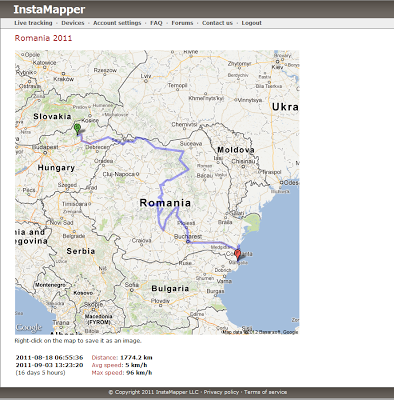This screenshot has width=394, height=400.
Task: Click the Romania label on the map
Action: click(165, 202)
